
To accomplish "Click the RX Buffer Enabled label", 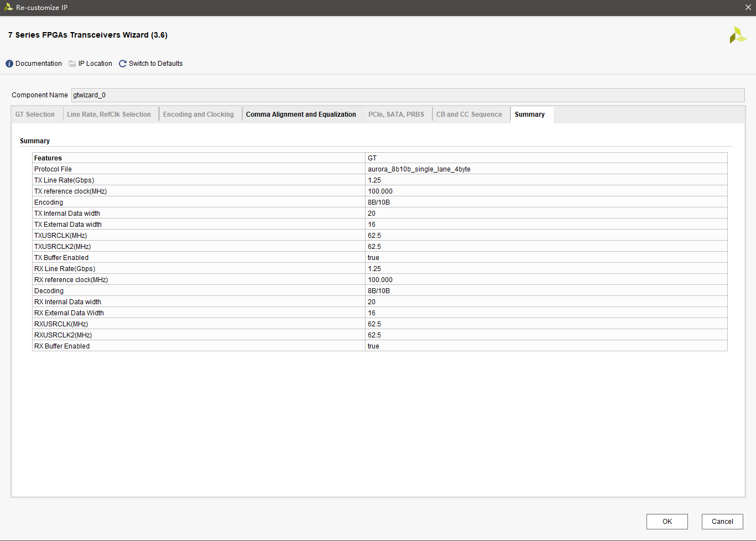I will [62, 346].
